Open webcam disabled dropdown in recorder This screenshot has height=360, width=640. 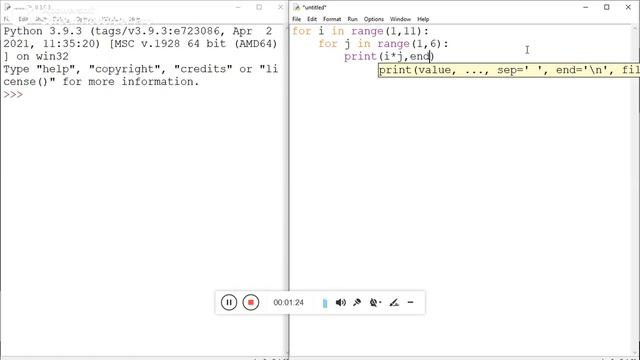375,302
